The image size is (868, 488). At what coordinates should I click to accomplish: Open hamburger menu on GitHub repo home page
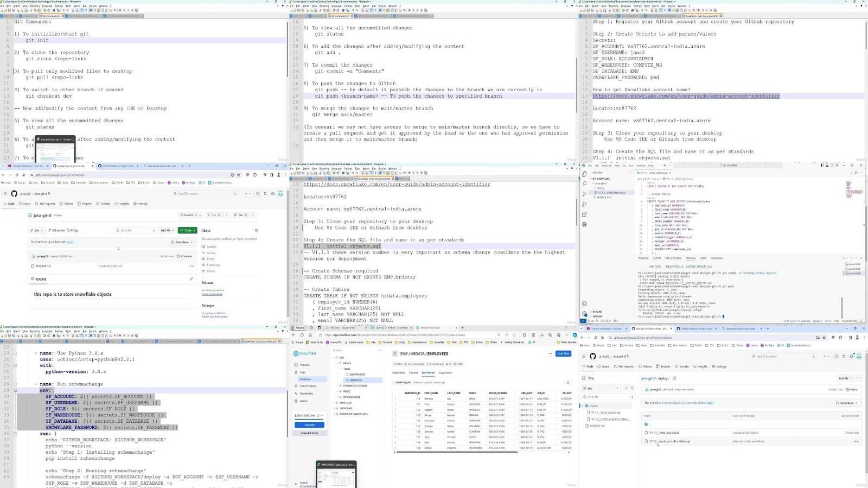coord(5,194)
